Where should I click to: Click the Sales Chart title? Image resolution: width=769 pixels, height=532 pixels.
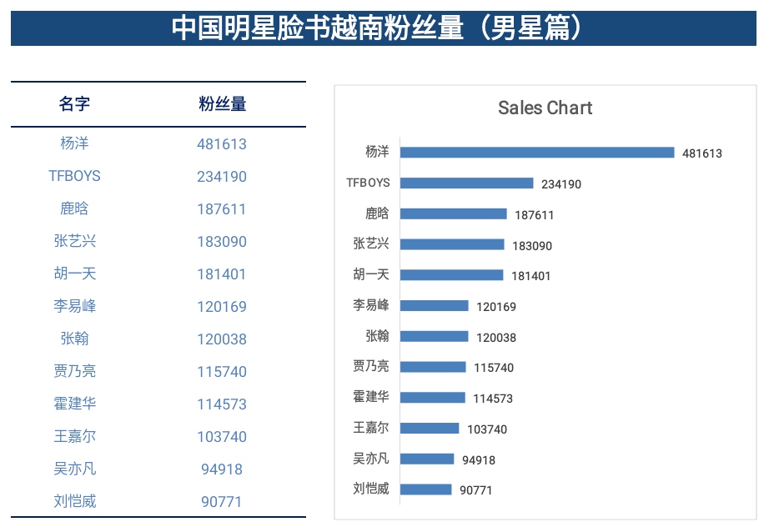(x=545, y=108)
